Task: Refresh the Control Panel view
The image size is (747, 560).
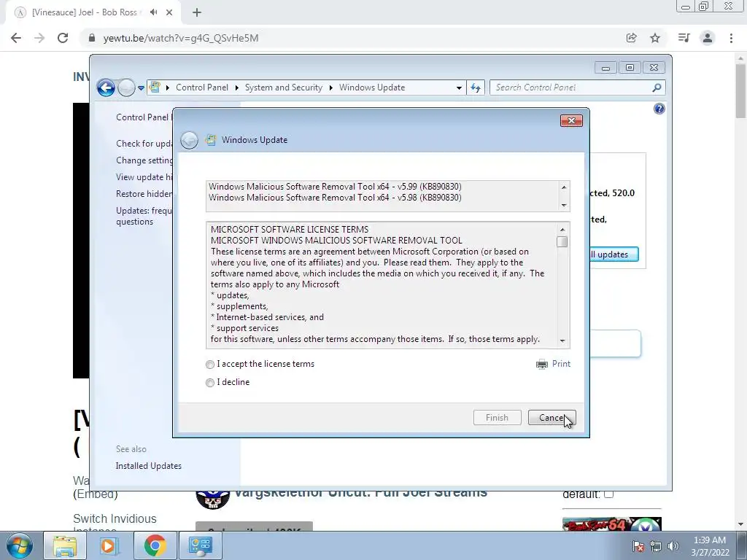Action: (x=476, y=87)
